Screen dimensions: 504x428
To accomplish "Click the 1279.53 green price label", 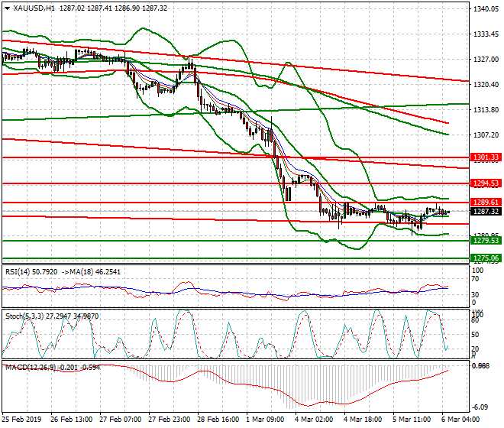I will (x=486, y=241).
